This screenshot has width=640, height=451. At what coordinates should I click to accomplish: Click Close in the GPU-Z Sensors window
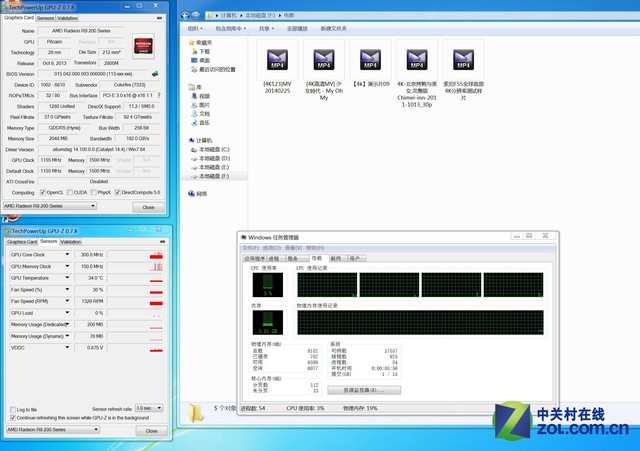[x=150, y=430]
